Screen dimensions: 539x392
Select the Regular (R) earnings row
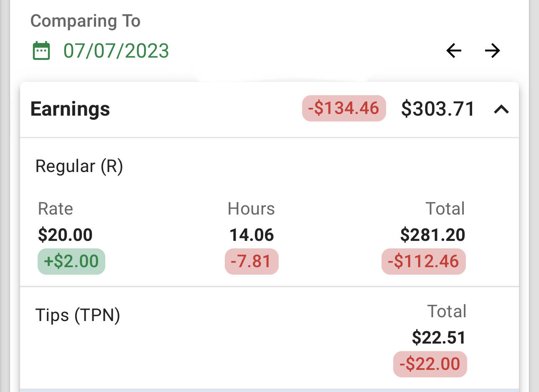coord(269,212)
